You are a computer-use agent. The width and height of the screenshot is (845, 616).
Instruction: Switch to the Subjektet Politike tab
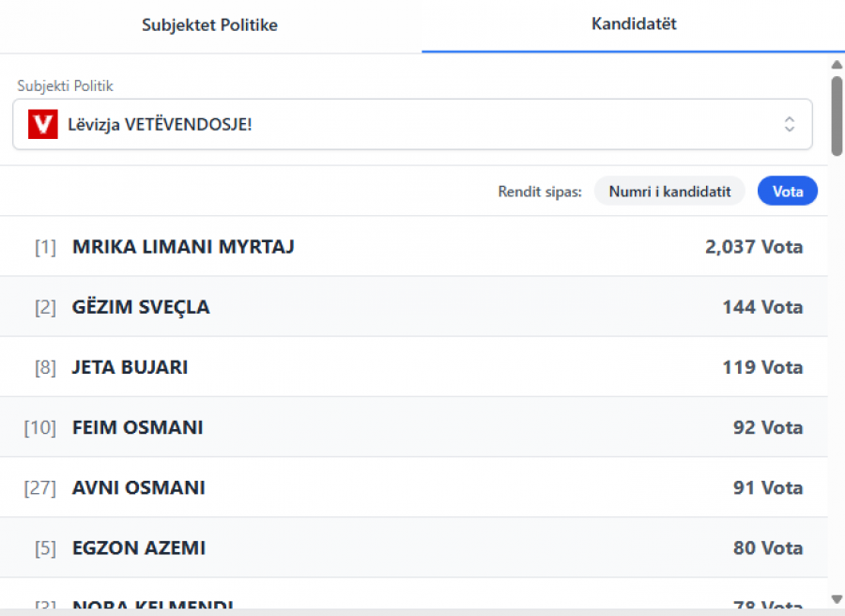click(209, 25)
